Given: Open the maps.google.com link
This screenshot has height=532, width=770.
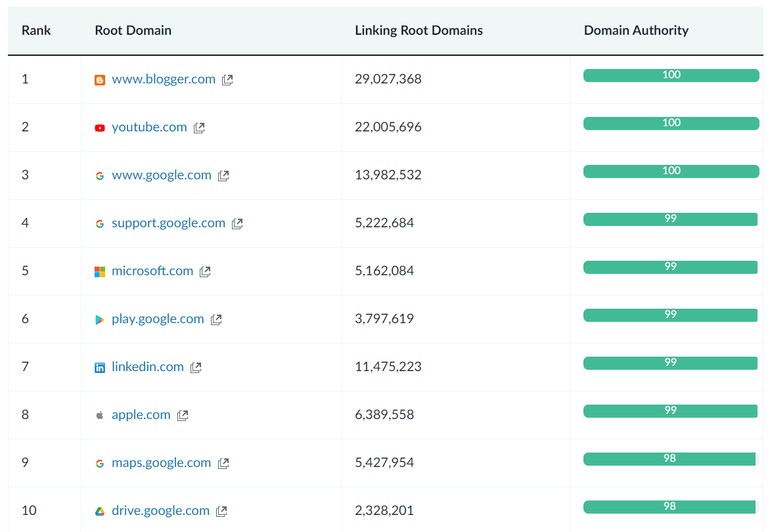Looking at the screenshot, I should click(161, 462).
